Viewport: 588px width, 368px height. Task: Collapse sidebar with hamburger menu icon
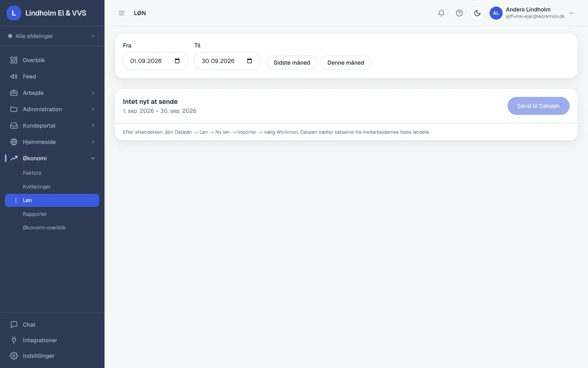[x=122, y=13]
